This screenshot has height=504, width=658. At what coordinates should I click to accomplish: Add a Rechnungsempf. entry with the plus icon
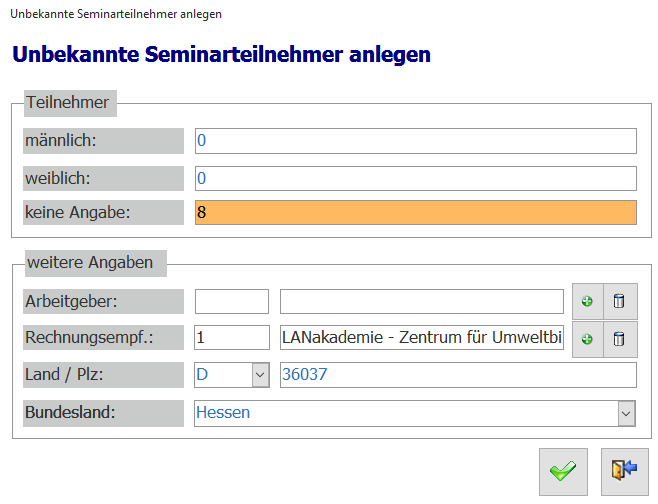[x=587, y=339]
